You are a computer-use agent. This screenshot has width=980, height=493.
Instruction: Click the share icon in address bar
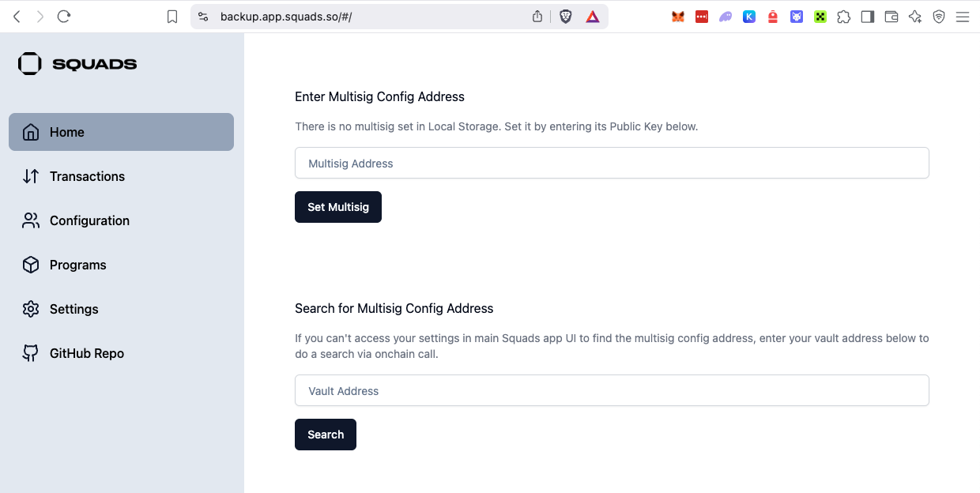537,17
